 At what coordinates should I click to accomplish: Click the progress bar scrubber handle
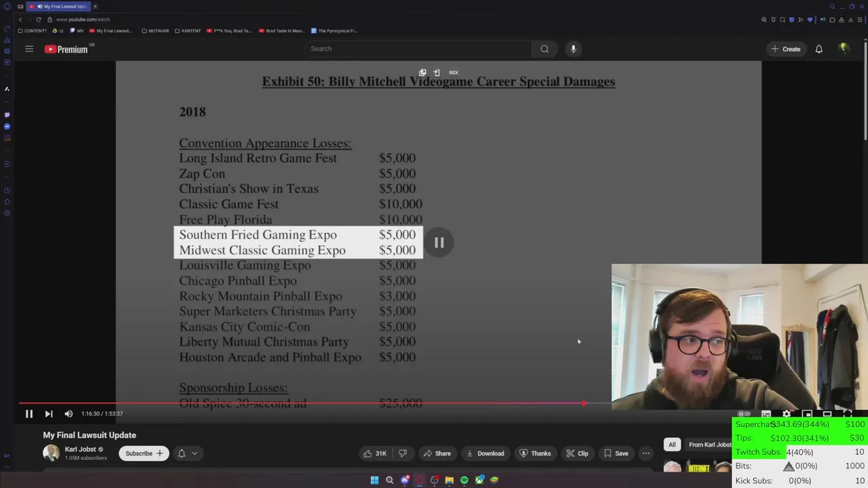(585, 403)
